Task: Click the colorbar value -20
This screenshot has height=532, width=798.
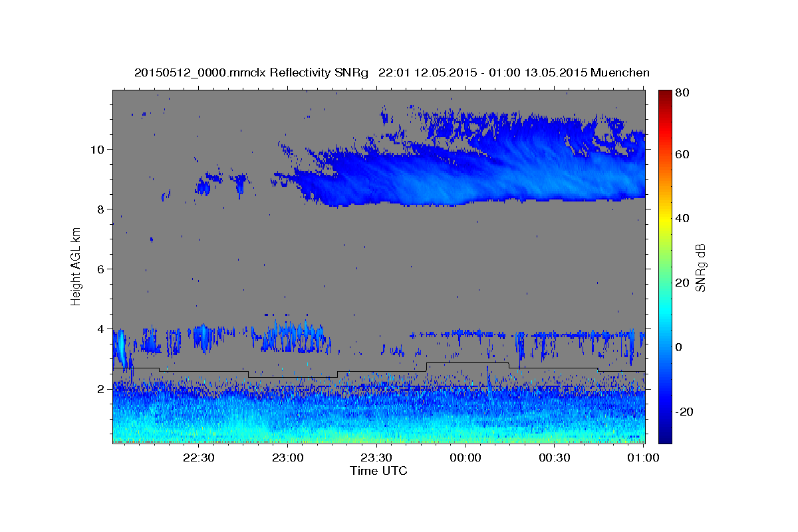Action: click(684, 412)
